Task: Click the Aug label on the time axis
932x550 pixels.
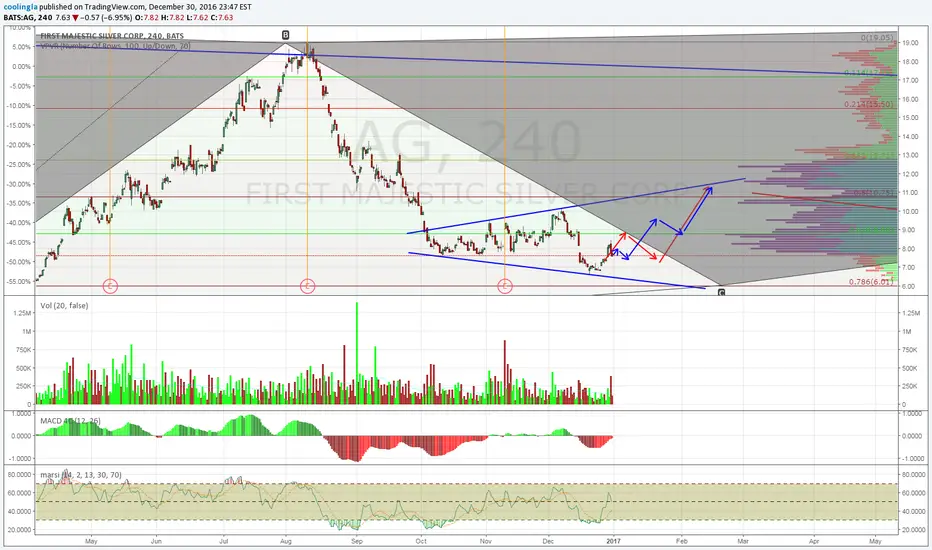Action: (x=286, y=541)
